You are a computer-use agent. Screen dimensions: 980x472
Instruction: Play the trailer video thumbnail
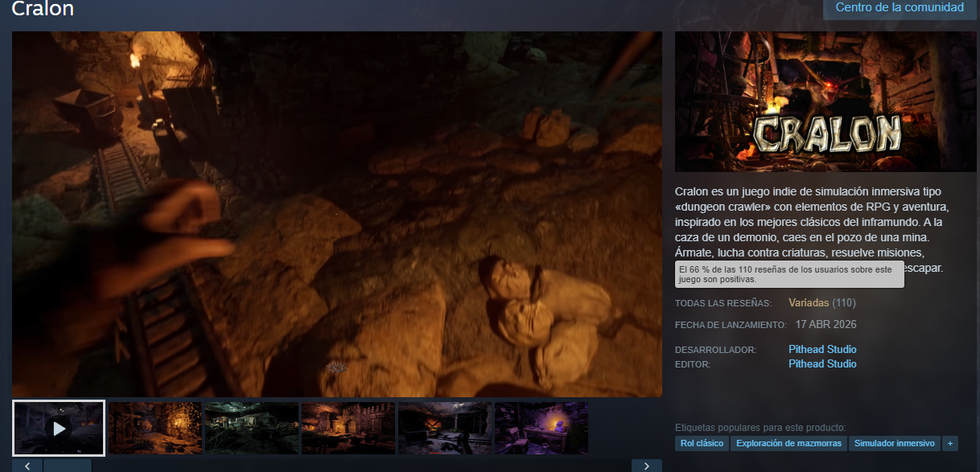tap(59, 428)
